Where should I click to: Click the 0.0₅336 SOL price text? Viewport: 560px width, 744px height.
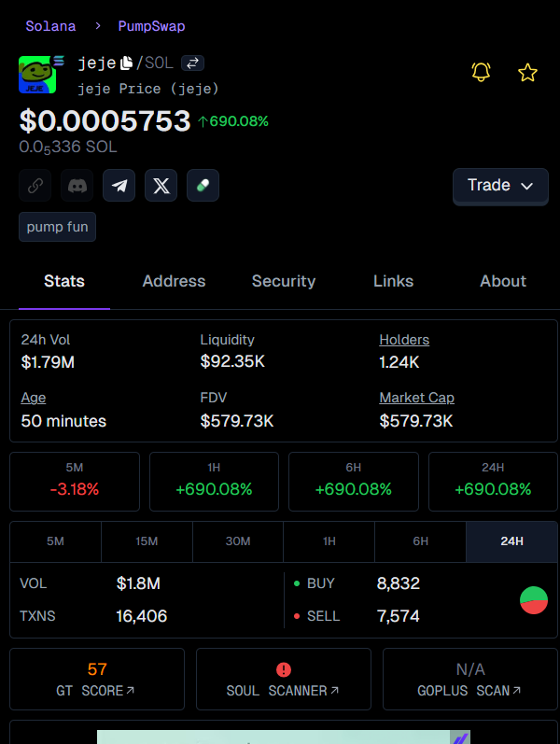point(68,147)
